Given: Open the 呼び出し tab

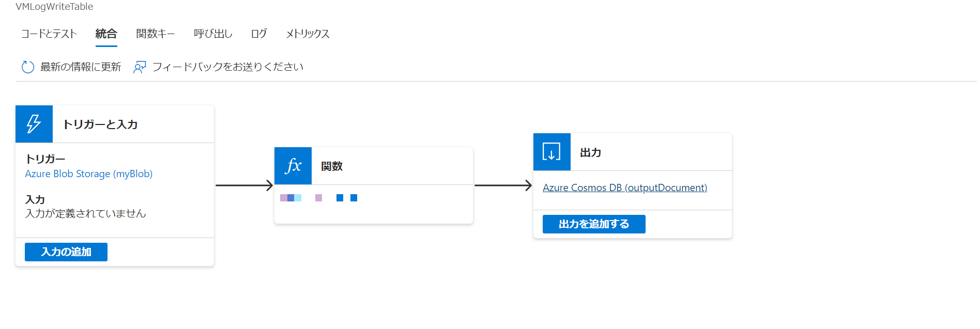Looking at the screenshot, I should tap(213, 34).
